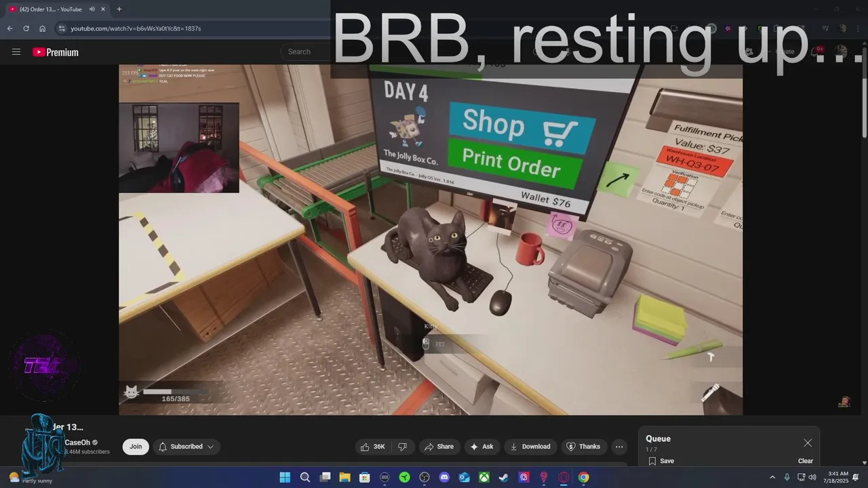Close the Order 13 YouTube tab
The image size is (868, 488).
click(104, 9)
